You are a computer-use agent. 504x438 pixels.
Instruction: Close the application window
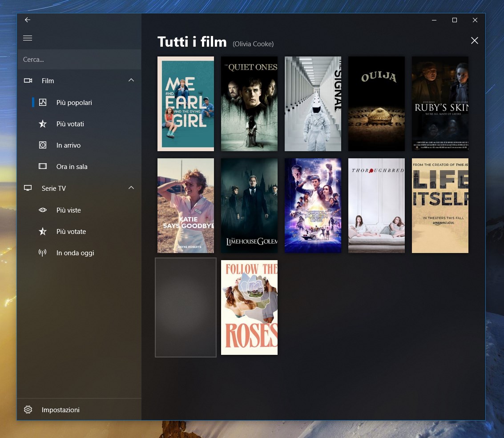[475, 20]
